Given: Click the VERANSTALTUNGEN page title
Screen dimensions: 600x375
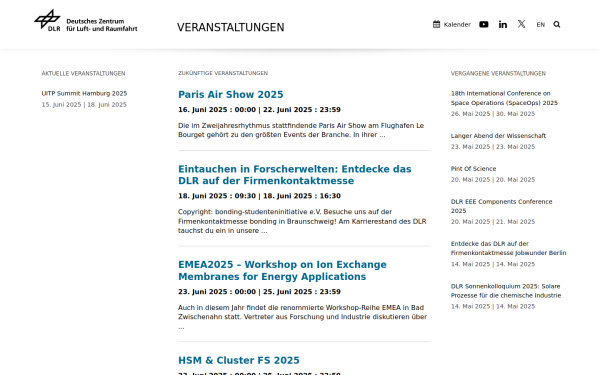Looking at the screenshot, I should coord(230,28).
